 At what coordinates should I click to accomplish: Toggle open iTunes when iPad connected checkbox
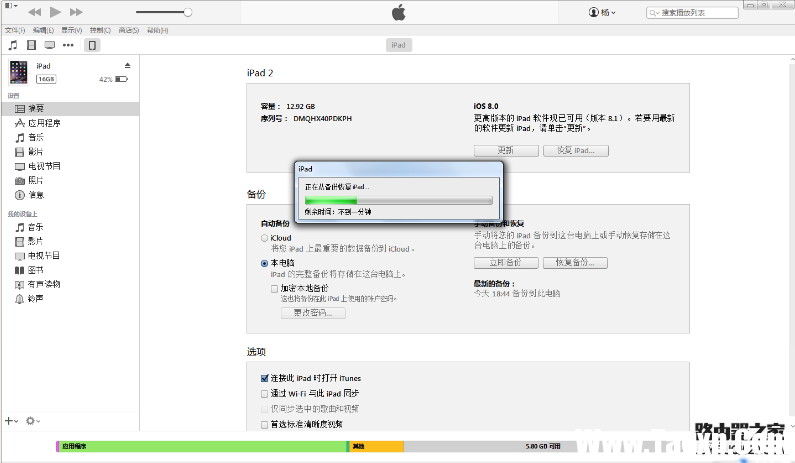click(264, 378)
